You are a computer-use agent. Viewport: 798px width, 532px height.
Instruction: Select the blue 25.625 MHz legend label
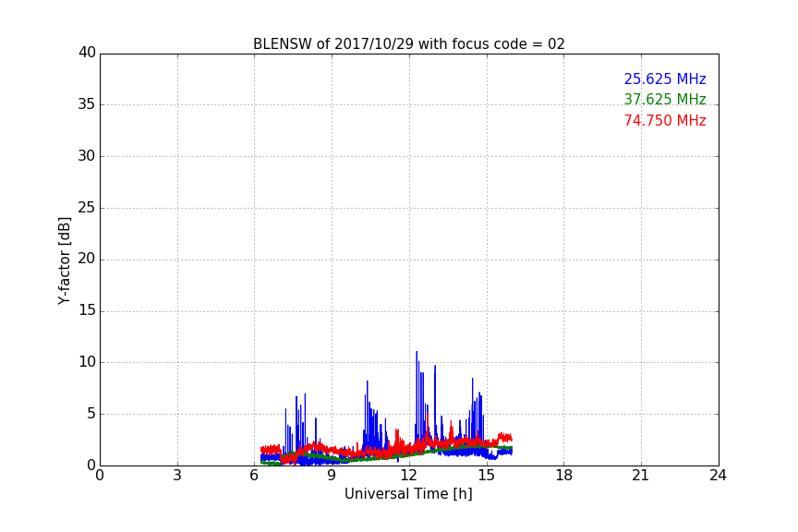[664, 79]
